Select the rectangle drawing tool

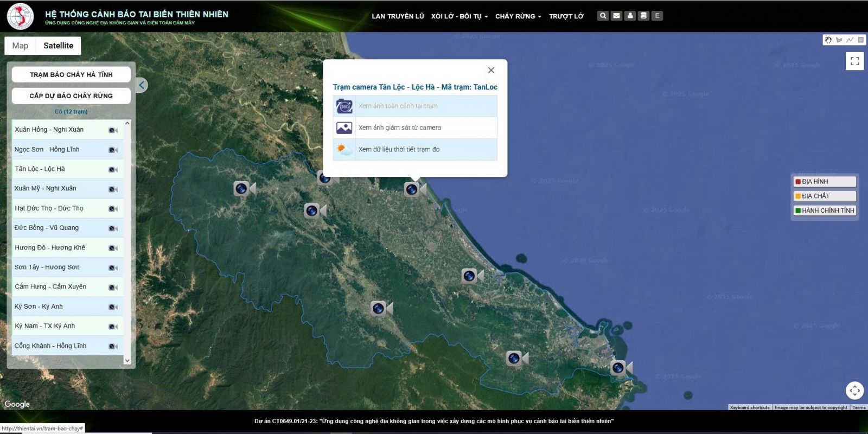pyautogui.click(x=860, y=40)
